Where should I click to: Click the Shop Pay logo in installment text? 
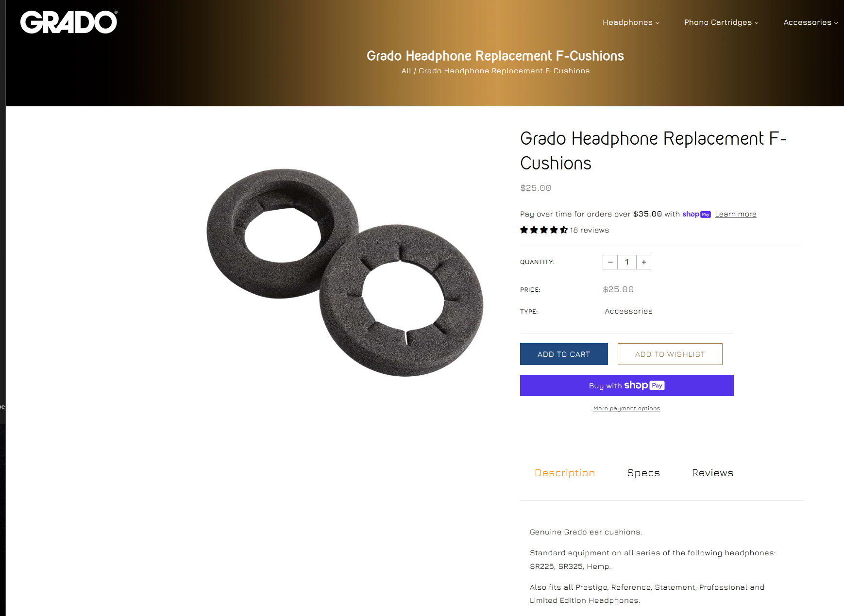pyautogui.click(x=696, y=214)
